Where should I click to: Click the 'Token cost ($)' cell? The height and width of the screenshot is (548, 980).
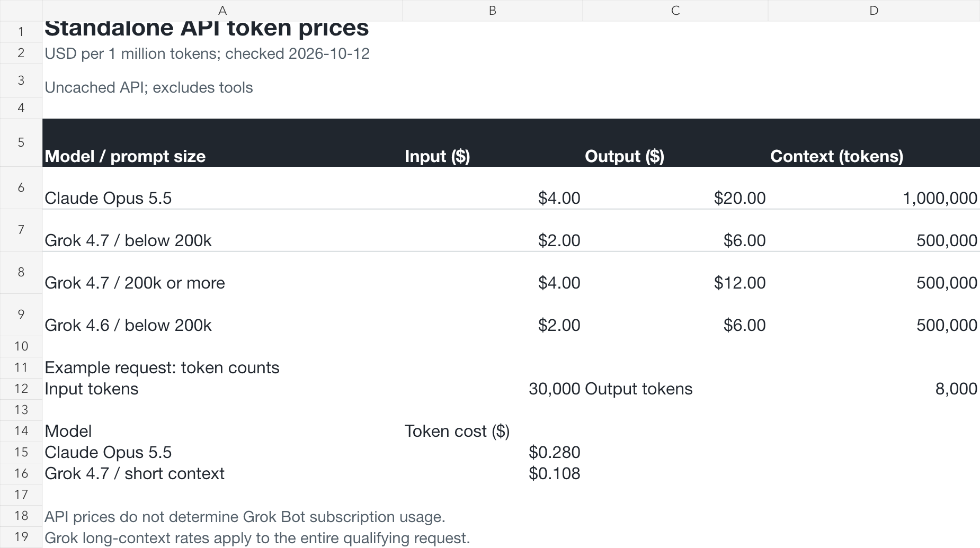coord(493,432)
